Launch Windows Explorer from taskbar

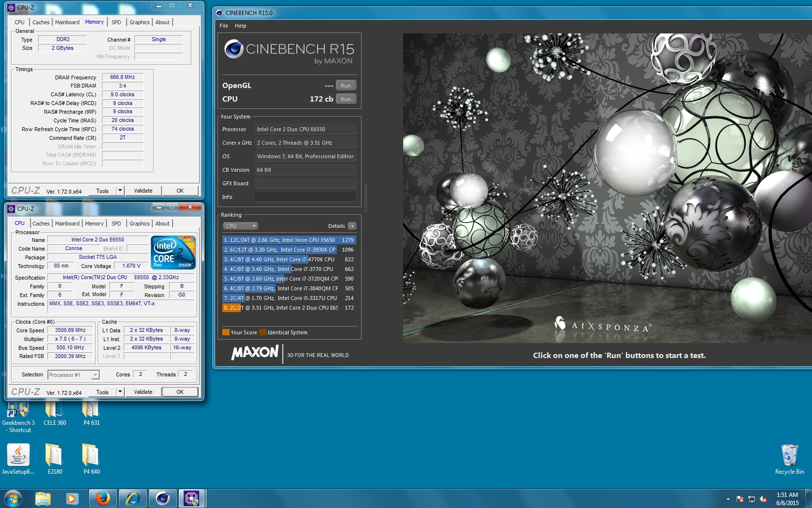pos(43,498)
